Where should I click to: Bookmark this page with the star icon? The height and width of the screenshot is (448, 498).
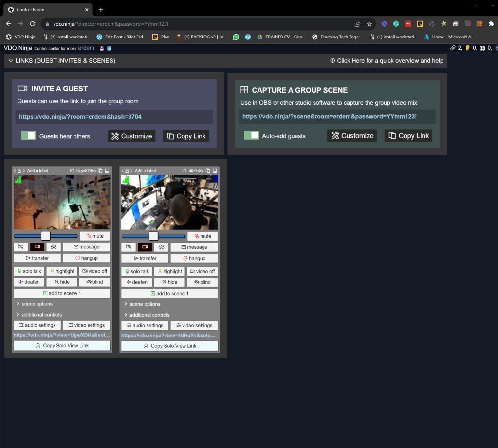(x=369, y=24)
